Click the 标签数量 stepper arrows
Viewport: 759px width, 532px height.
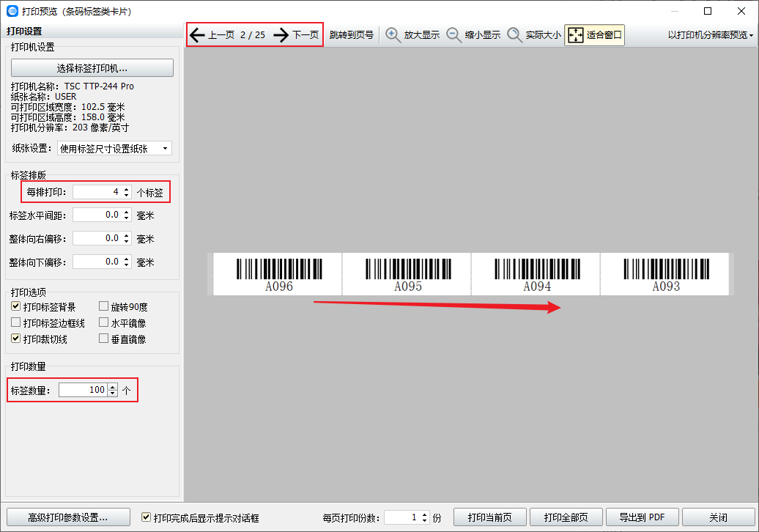click(113, 390)
